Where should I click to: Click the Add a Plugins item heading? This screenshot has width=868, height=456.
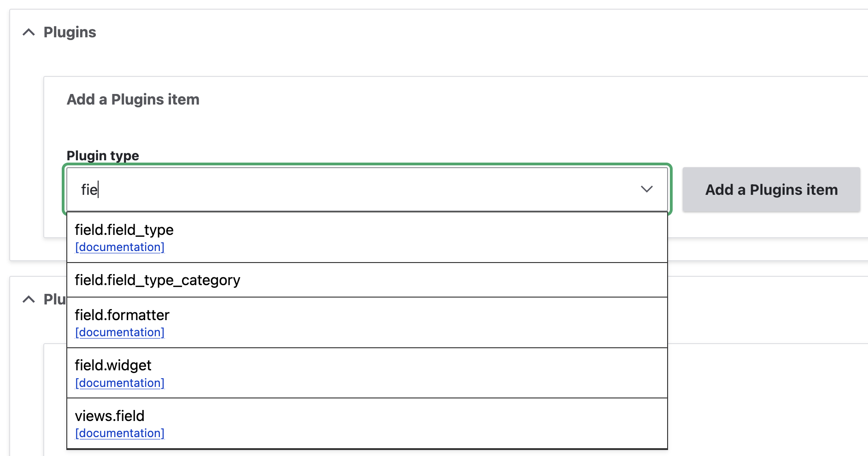pos(133,99)
